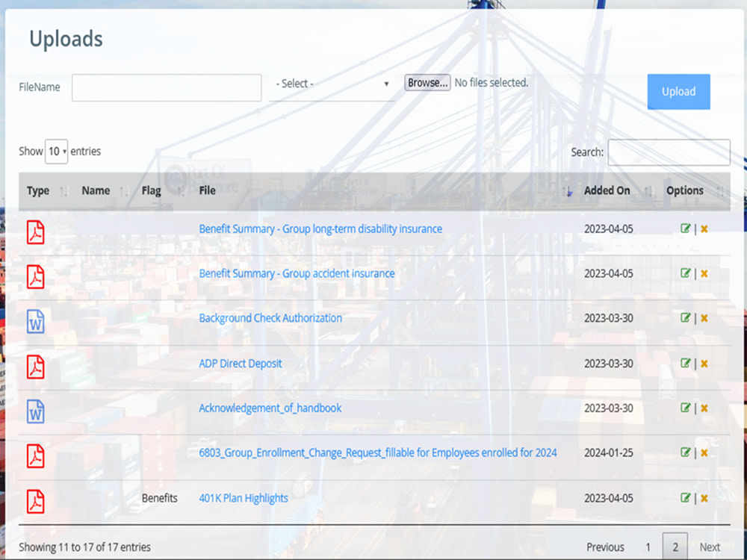The image size is (747, 560).
Task: Open Benefit Summary - Group long-term disability insurance
Action: [320, 228]
